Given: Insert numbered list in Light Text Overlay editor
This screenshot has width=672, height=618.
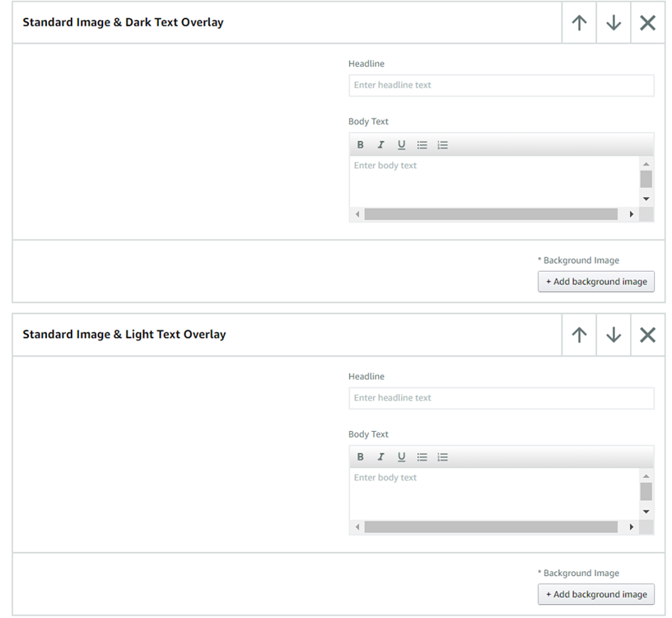Looking at the screenshot, I should (x=442, y=456).
